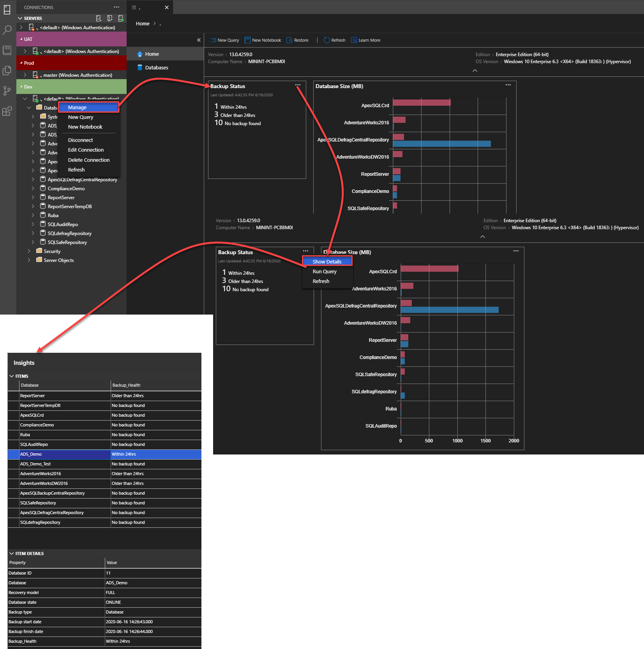
Task: Select the ReportServerTempDB row in Insights
Action: 104,405
